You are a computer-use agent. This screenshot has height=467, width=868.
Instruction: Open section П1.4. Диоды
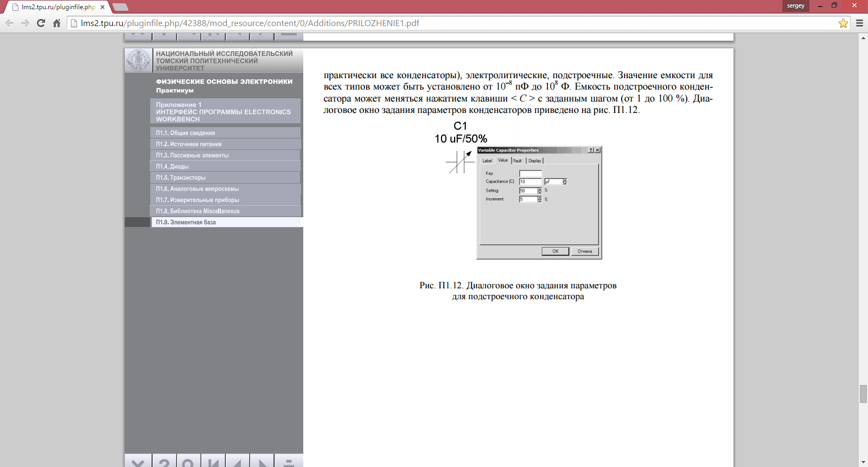point(225,166)
